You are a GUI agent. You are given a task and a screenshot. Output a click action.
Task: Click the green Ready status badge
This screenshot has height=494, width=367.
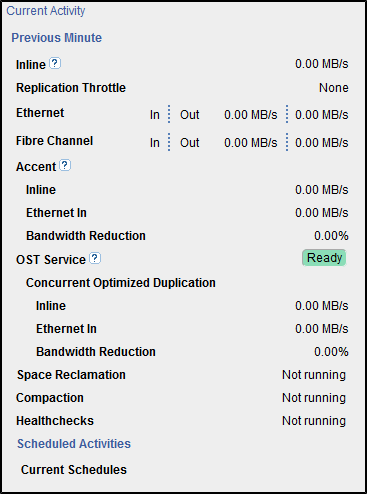(324, 258)
